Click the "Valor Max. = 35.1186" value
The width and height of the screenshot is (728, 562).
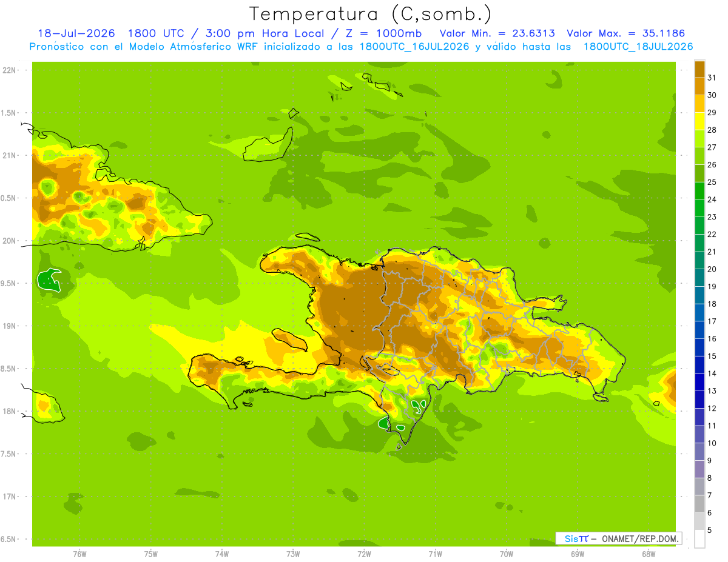tap(625, 33)
